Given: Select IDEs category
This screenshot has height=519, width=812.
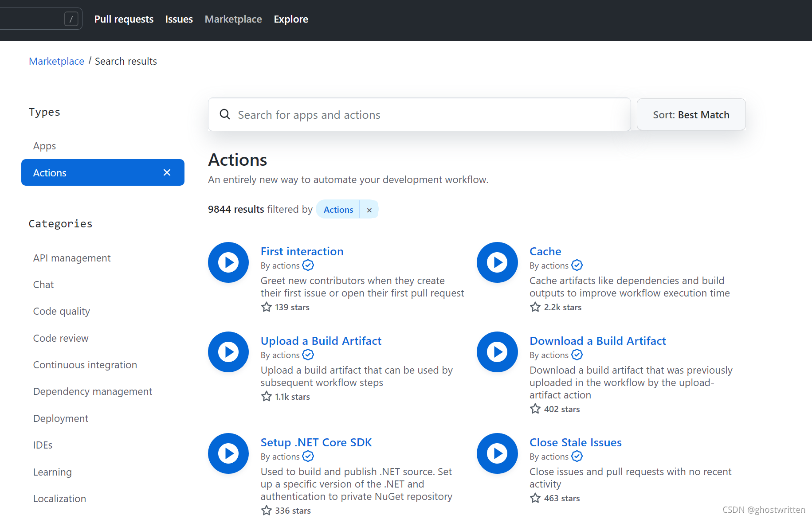Looking at the screenshot, I should point(43,445).
